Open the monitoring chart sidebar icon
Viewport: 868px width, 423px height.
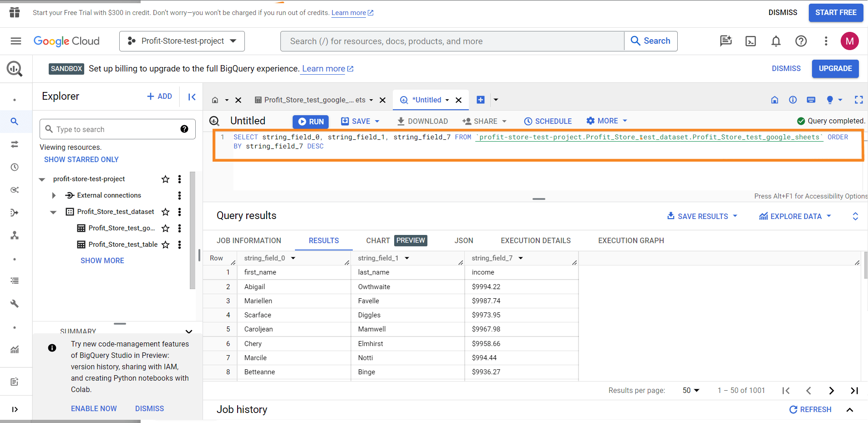click(x=15, y=350)
